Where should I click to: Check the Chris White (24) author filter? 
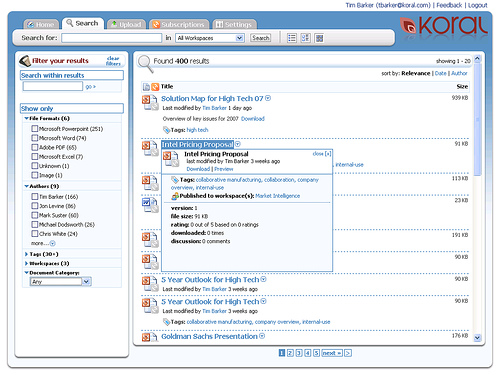click(35, 234)
